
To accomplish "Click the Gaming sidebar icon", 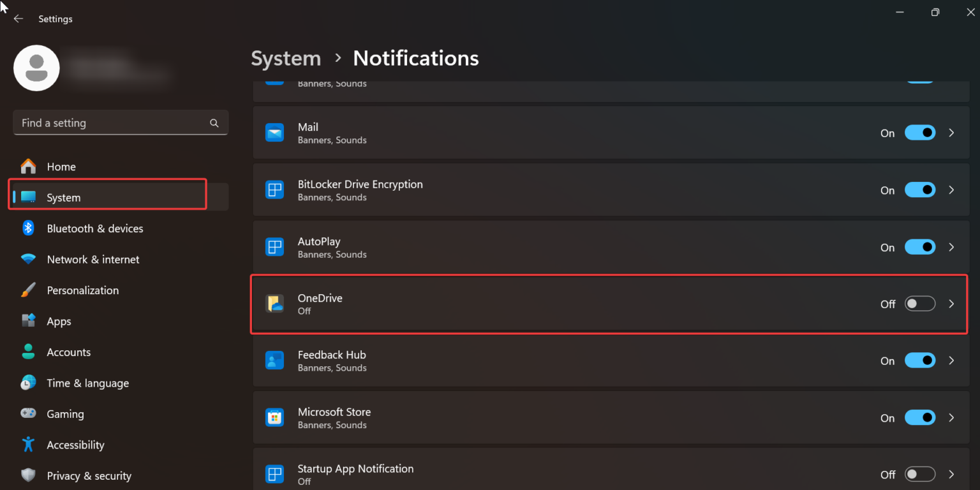I will pyautogui.click(x=28, y=413).
